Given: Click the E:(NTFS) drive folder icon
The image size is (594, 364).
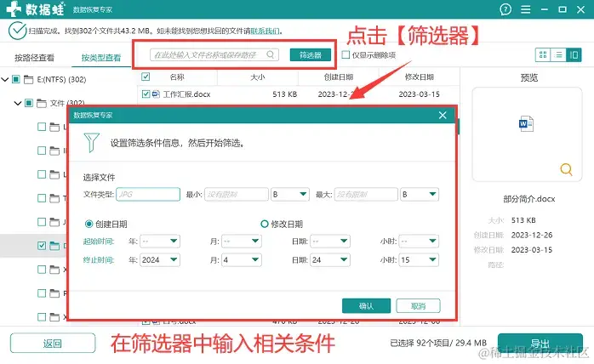Looking at the screenshot, I should coord(29,80).
